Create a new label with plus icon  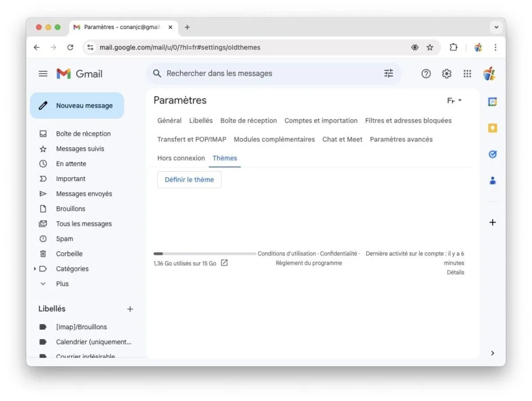[x=130, y=309]
